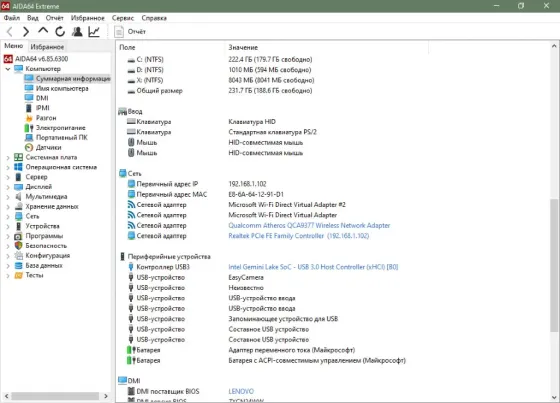The width and height of the screenshot is (560, 403).
Task: Select the DMI поставщик BIOS row
Action: click(x=190, y=392)
